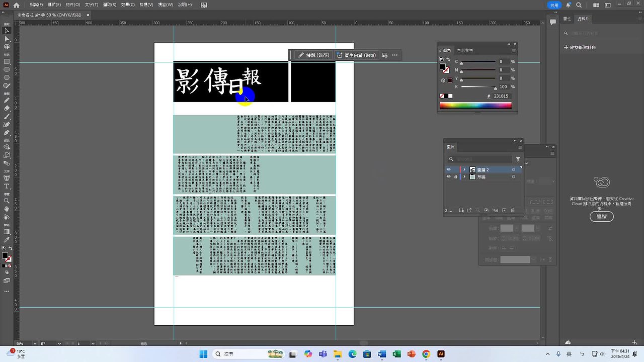Hide the 圖層 2 layer visibility eye

449,169
